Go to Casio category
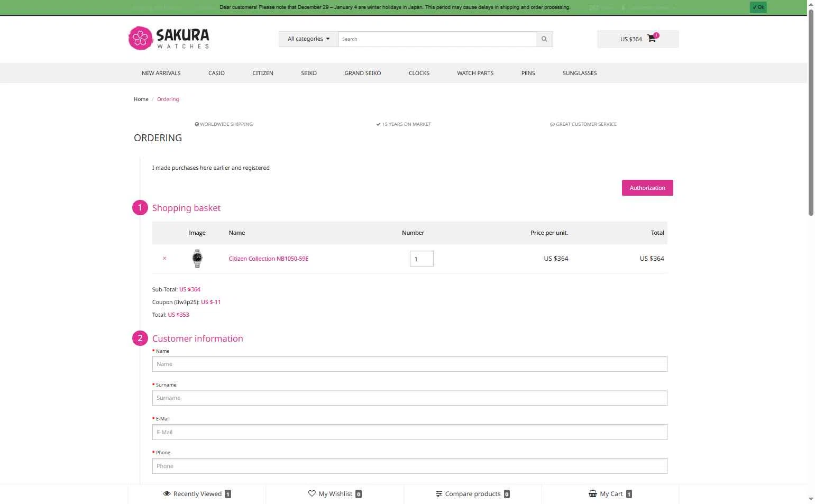Image resolution: width=815 pixels, height=504 pixels. [216, 73]
